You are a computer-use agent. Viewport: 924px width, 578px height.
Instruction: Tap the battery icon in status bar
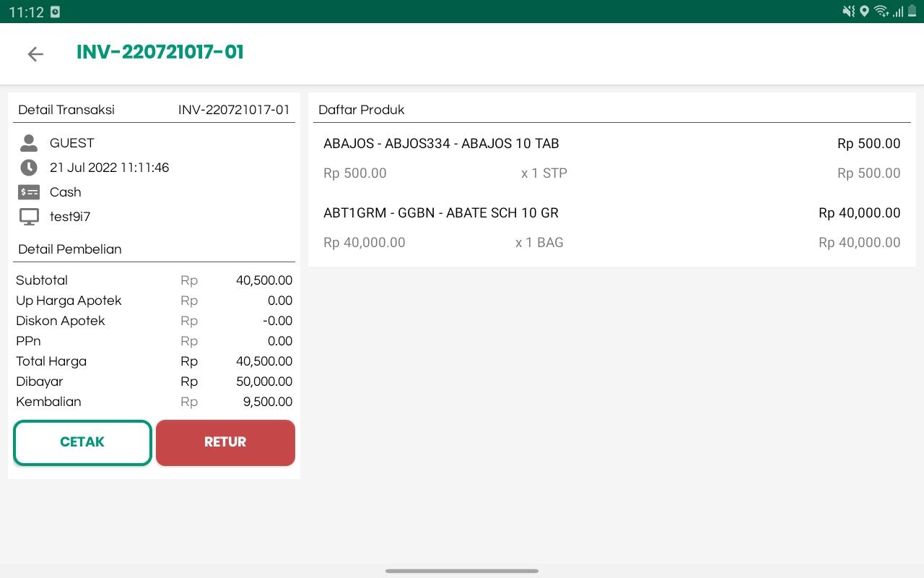pyautogui.click(x=912, y=11)
